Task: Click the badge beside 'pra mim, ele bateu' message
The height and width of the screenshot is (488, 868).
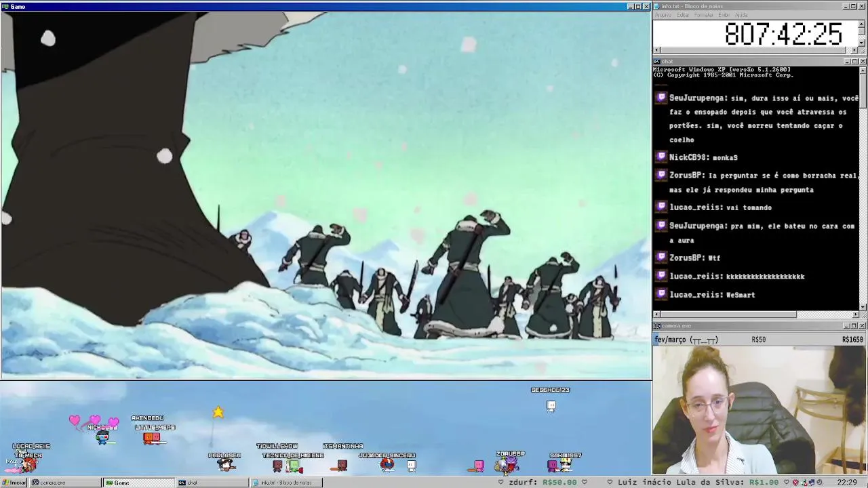Action: tap(661, 225)
